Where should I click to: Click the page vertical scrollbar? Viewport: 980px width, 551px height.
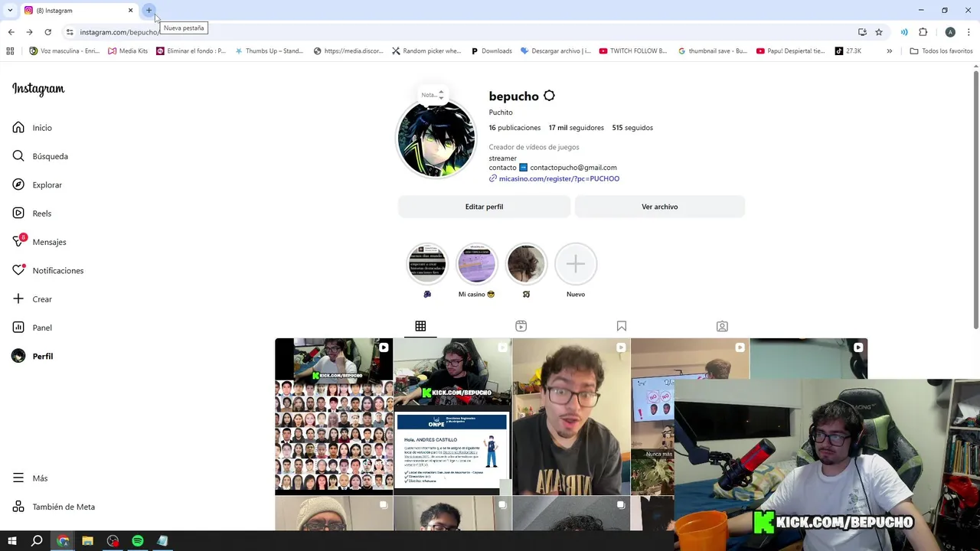click(x=975, y=199)
